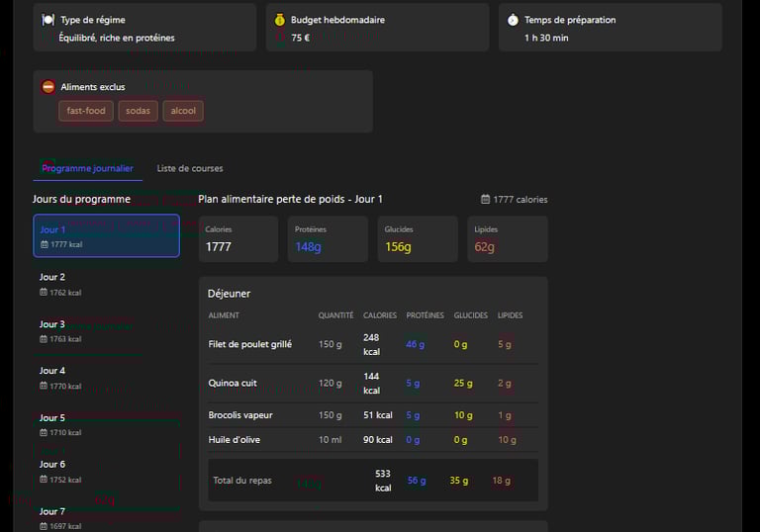Screen dimensions: 760x532
Task: Click the 1 h 30 min value
Action: coord(546,38)
